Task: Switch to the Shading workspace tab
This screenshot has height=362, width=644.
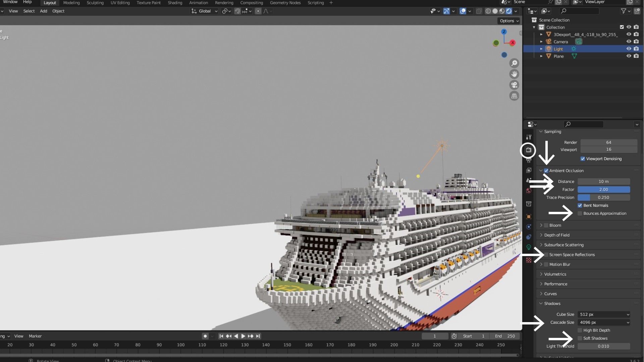Action: click(x=175, y=3)
